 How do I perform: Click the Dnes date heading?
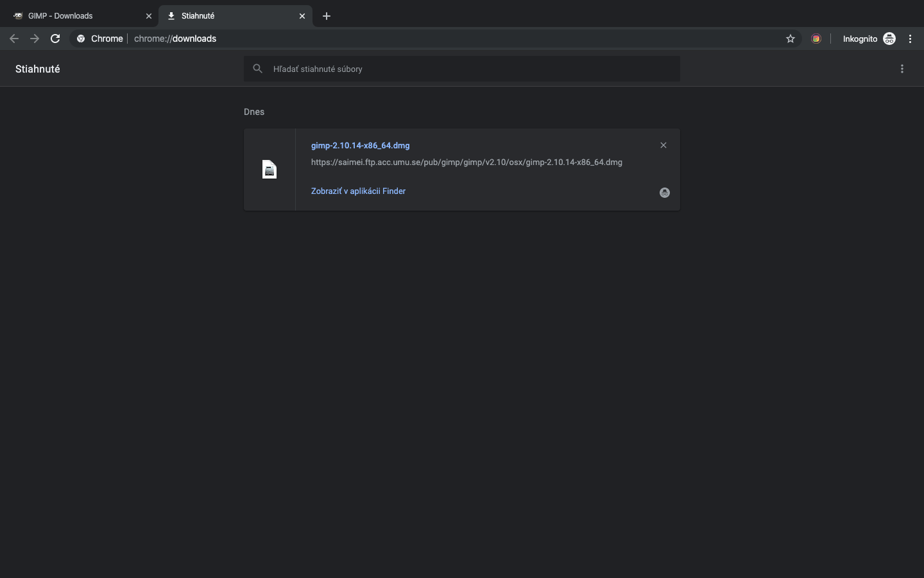(254, 112)
